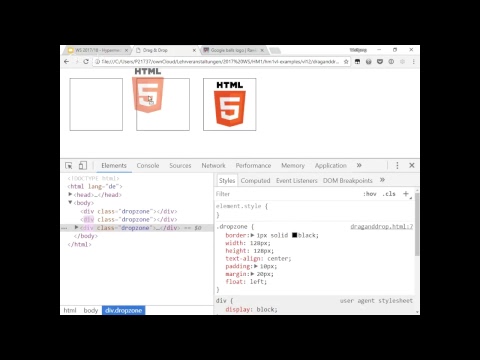480x360 pixels.
Task: Click the black border color swatch
Action: pyautogui.click(x=294, y=235)
